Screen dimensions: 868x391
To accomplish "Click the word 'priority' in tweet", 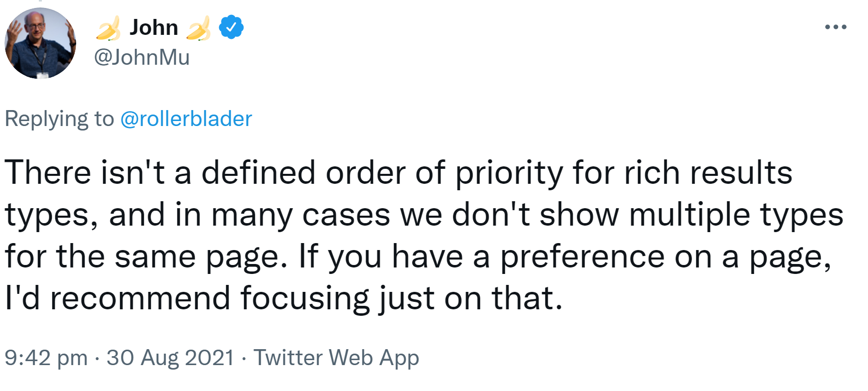I will [x=509, y=173].
